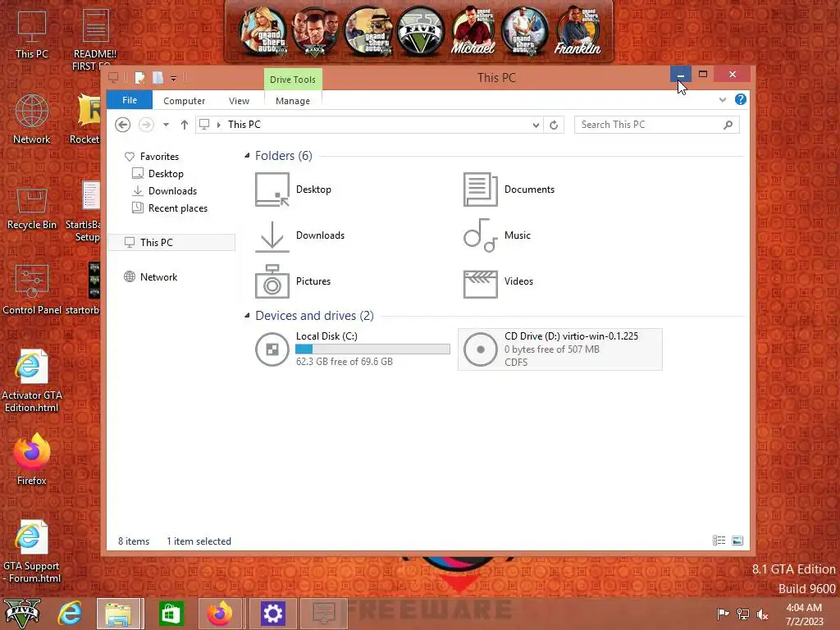Viewport: 840px width, 630px height.
Task: Select Favorites in navigation pane
Action: click(x=160, y=157)
